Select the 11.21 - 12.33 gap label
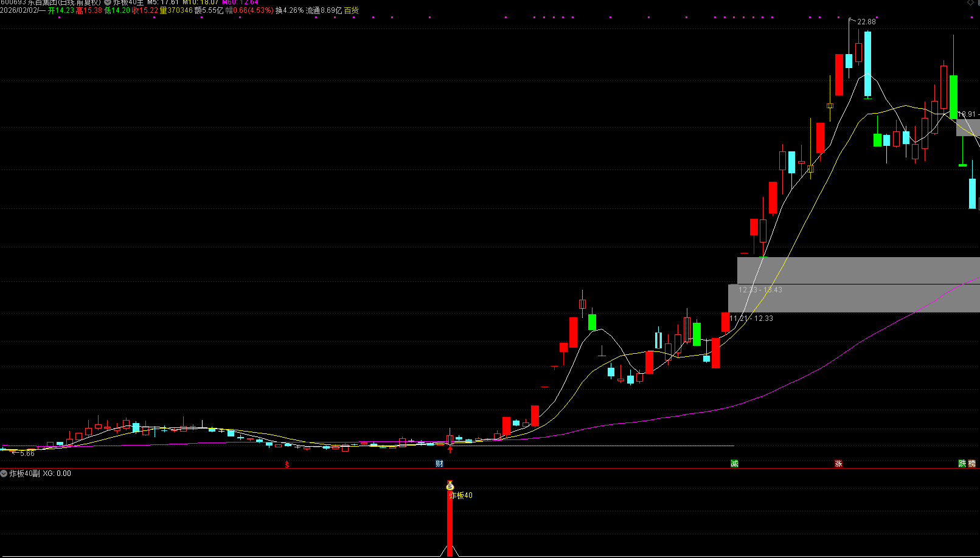Viewport: 980px width, 558px height. pyautogui.click(x=752, y=319)
